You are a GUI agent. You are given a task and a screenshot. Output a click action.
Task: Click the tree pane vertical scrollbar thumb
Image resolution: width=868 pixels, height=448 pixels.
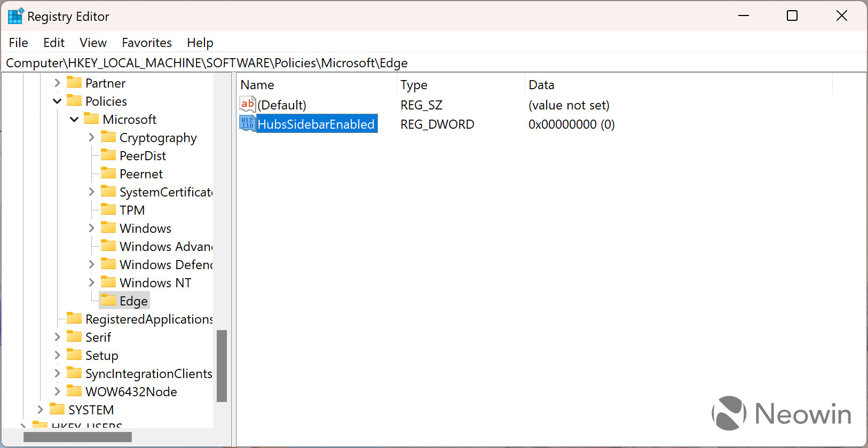[222, 366]
